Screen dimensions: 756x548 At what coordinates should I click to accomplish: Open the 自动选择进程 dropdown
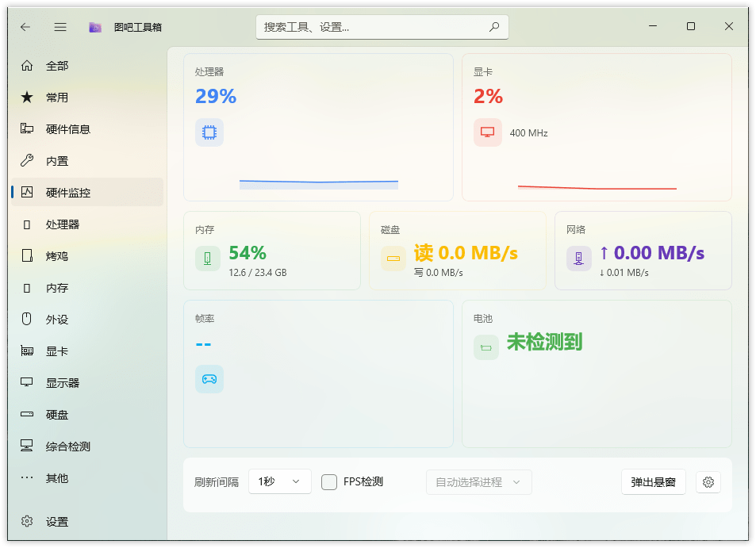pos(479,482)
